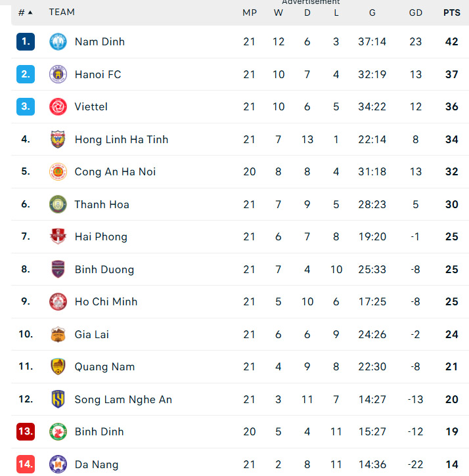The image size is (469, 476).
Task: Click the Thanh Hoa club emblem
Action: pyautogui.click(x=58, y=204)
